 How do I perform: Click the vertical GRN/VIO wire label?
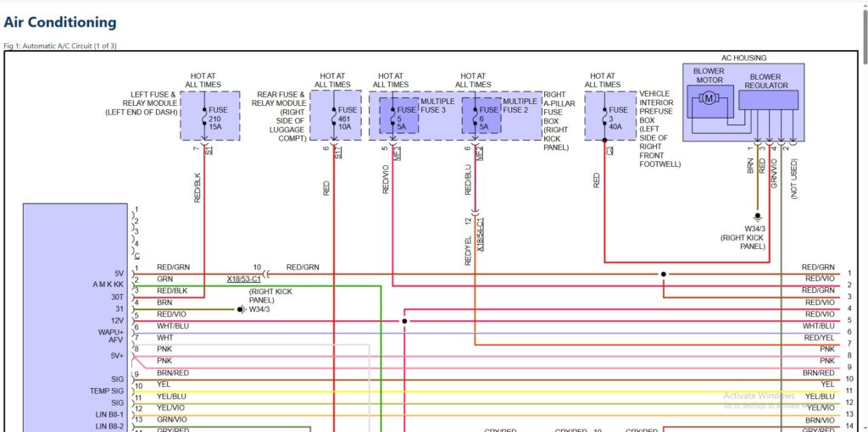[x=774, y=173]
